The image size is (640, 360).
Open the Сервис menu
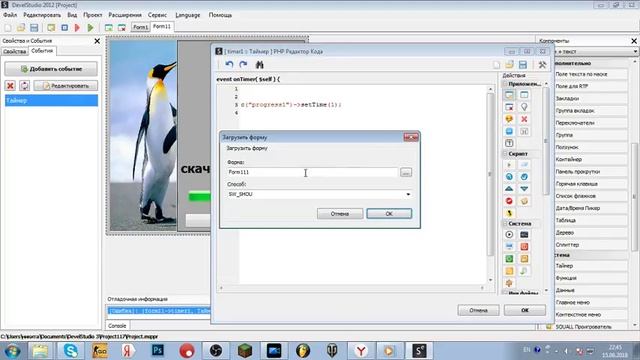(x=157, y=15)
